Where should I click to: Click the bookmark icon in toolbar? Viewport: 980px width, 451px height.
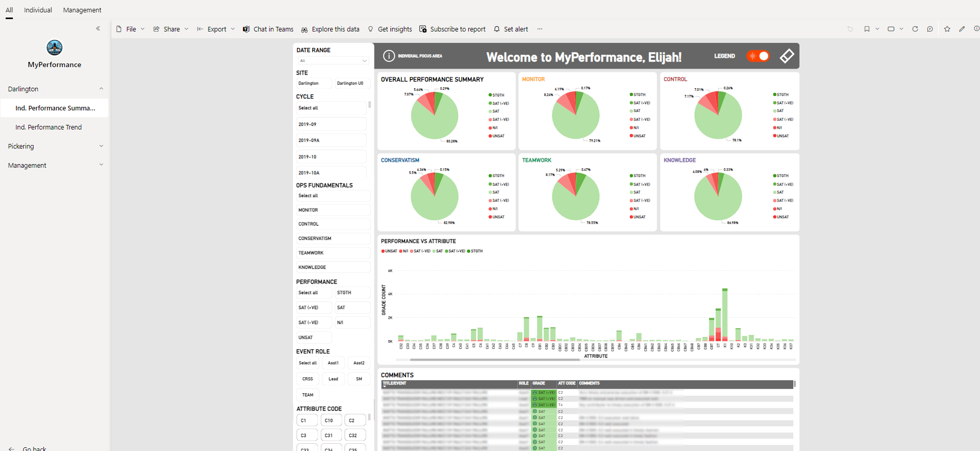click(x=867, y=29)
